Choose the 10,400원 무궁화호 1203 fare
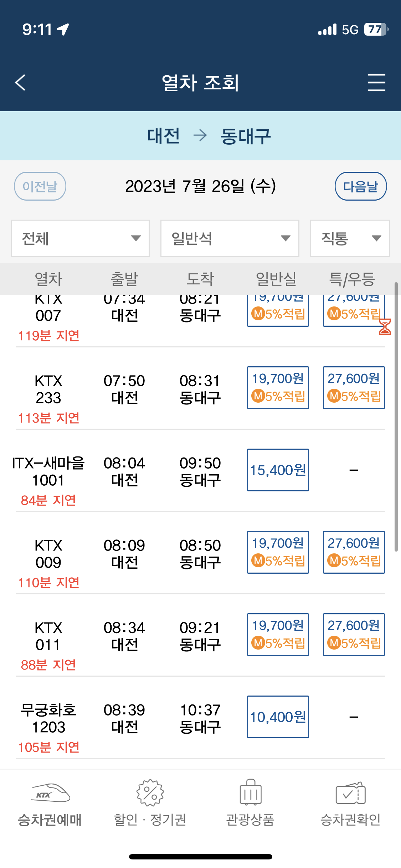Screen dimensions: 401x868 pos(278,717)
